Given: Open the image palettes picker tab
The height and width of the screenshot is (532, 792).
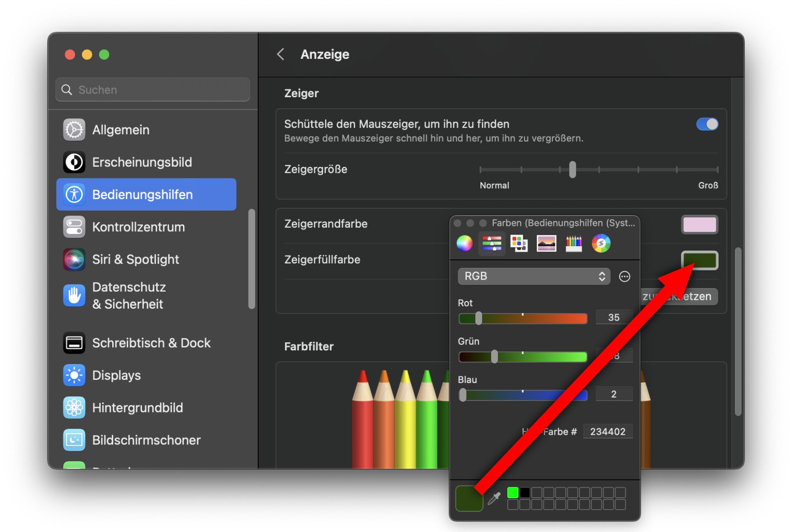Looking at the screenshot, I should (x=546, y=243).
